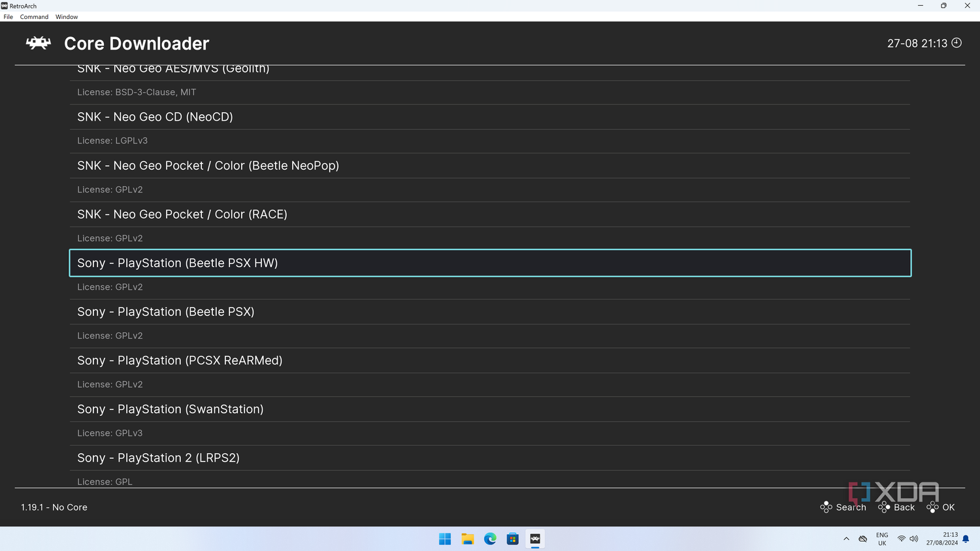Click the ENG UK language indicator
Image resolution: width=980 pixels, height=551 pixels.
[882, 539]
